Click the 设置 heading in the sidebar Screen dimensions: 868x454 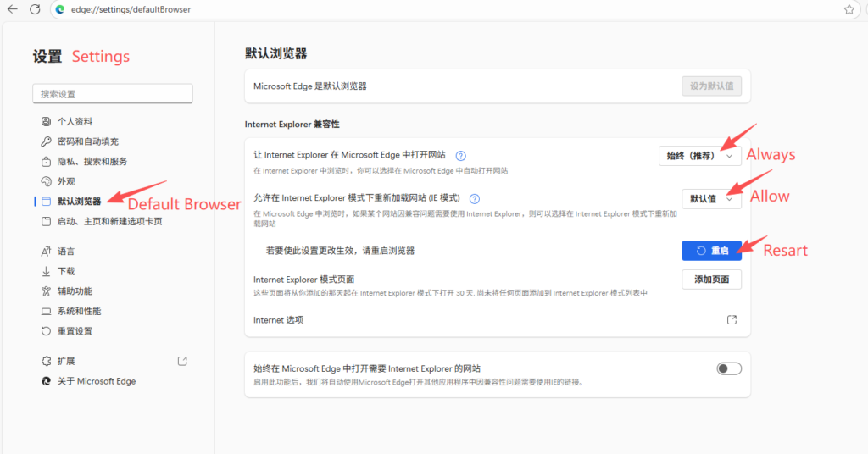coord(47,57)
